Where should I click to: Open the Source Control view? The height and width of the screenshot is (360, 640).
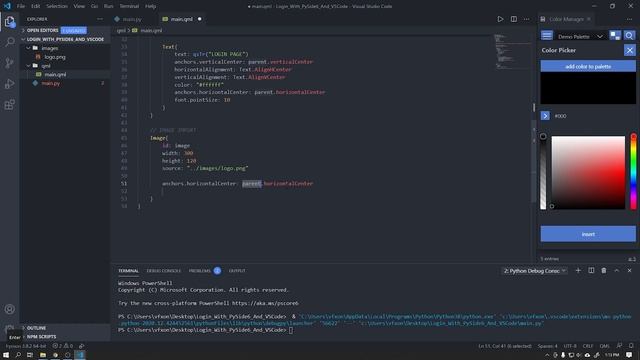pyautogui.click(x=10, y=63)
